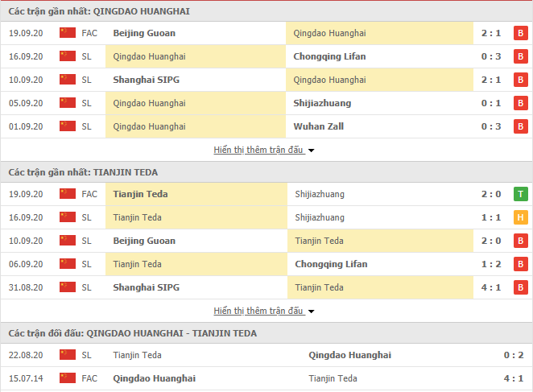
Task: Click the China flag in the 22.08.20 head-to-head row
Action: coord(68,355)
